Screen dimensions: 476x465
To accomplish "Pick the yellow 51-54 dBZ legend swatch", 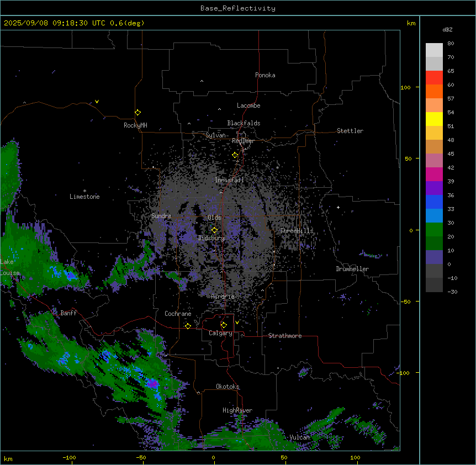I will coord(434,119).
